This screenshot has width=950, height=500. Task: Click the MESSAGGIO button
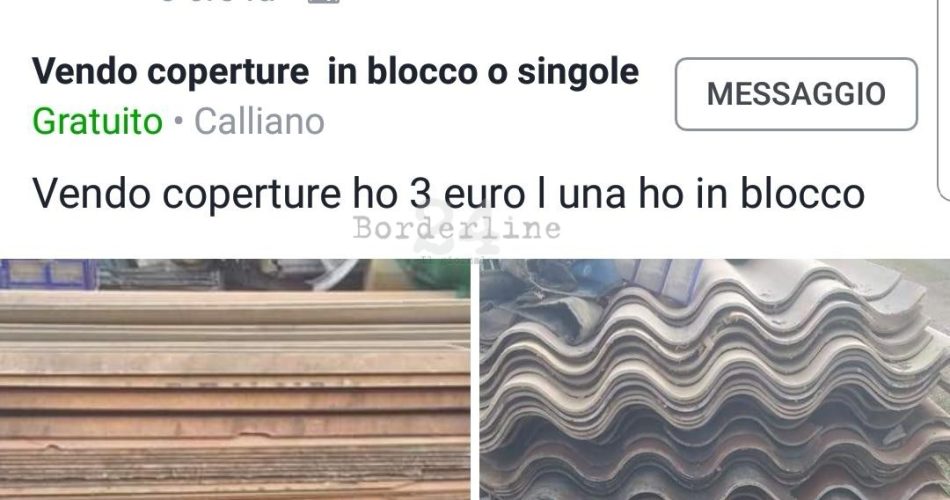coord(796,94)
